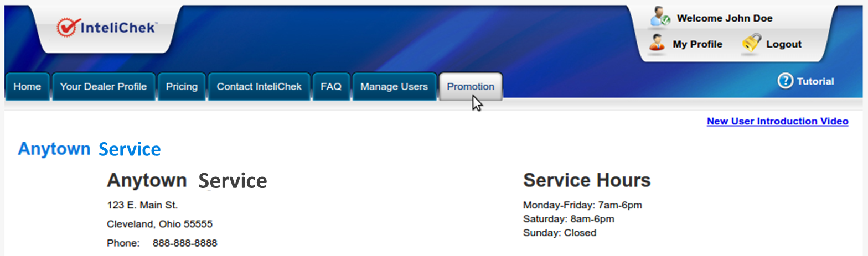The image size is (868, 256).
Task: Click Welcome John Doe text
Action: (x=725, y=18)
